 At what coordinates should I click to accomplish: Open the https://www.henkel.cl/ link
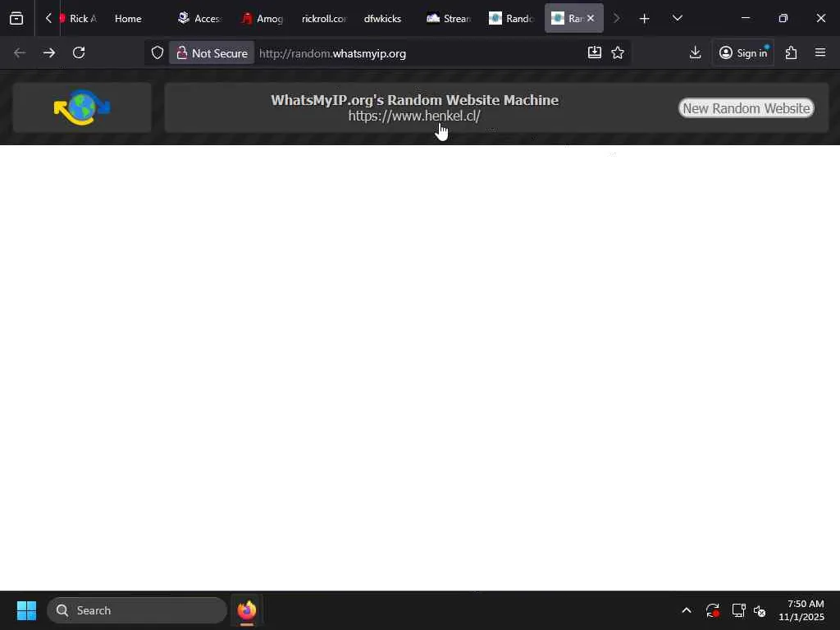pyautogui.click(x=414, y=116)
